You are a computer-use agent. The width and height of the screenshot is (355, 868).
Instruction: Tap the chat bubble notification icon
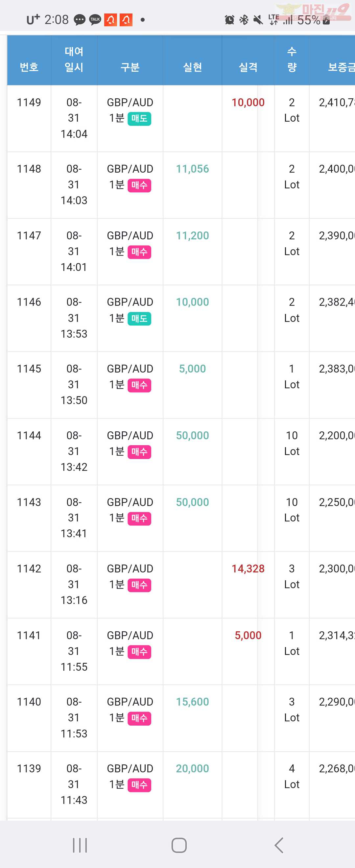80,20
